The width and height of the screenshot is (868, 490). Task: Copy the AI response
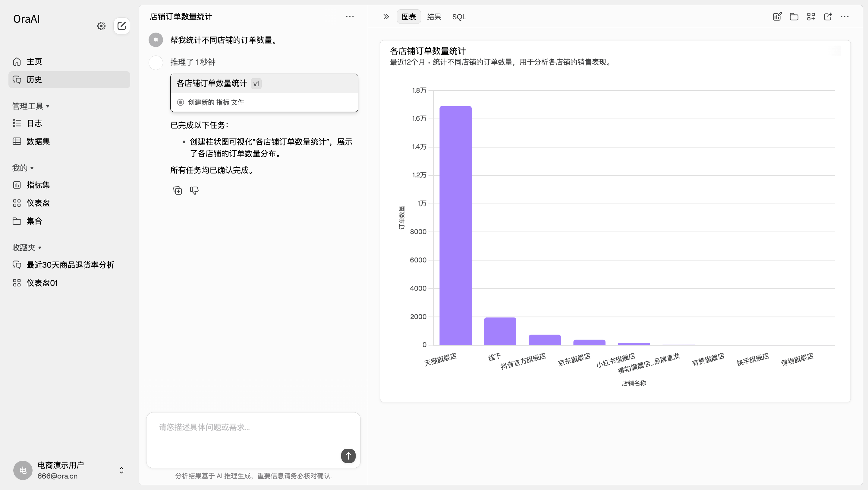coord(177,190)
